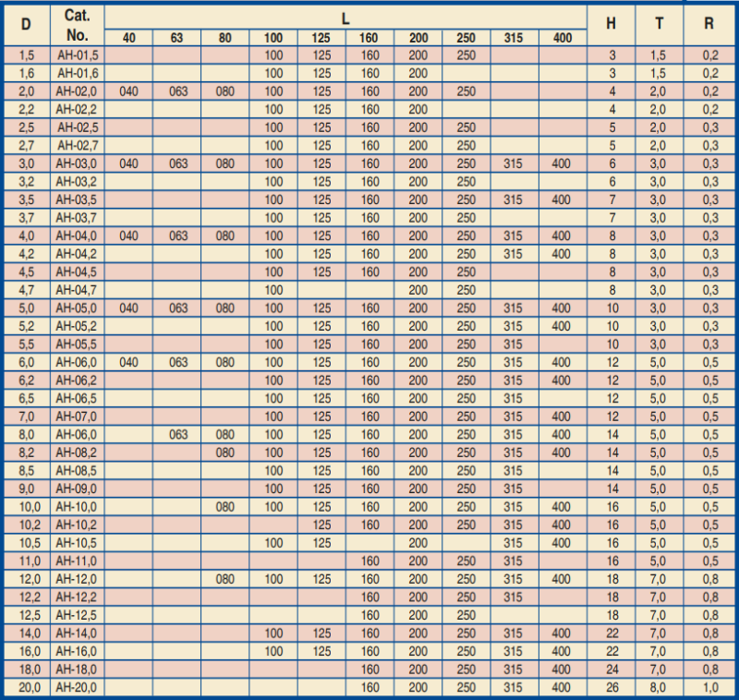The image size is (739, 700).
Task: Select the 40 length sub-header
Action: tap(128, 38)
